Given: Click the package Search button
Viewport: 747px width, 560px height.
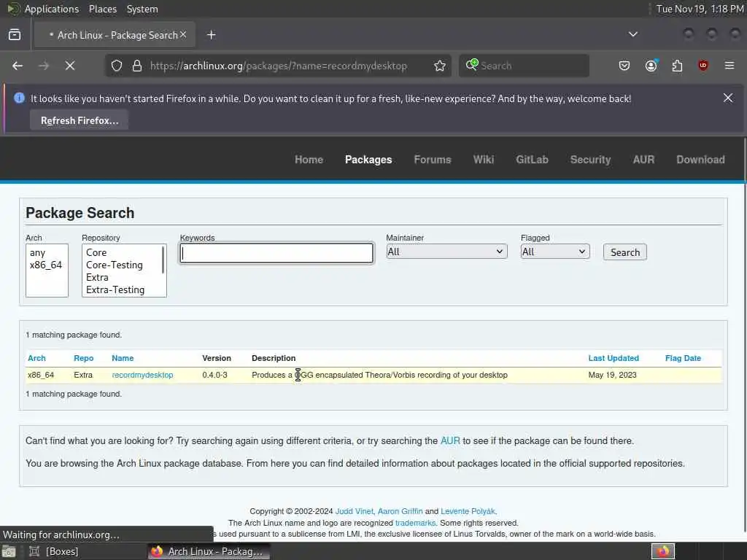Looking at the screenshot, I should click(624, 252).
